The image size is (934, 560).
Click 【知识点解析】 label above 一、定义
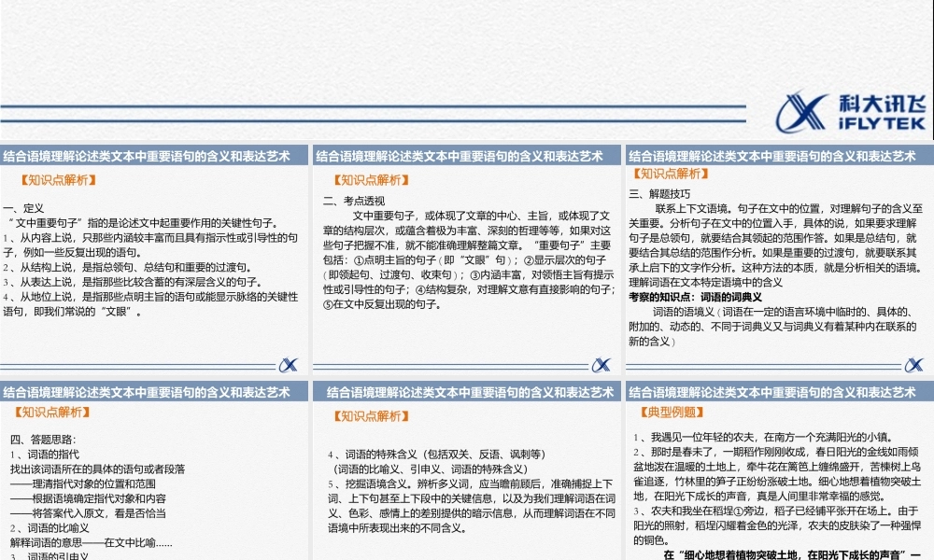[x=58, y=180]
